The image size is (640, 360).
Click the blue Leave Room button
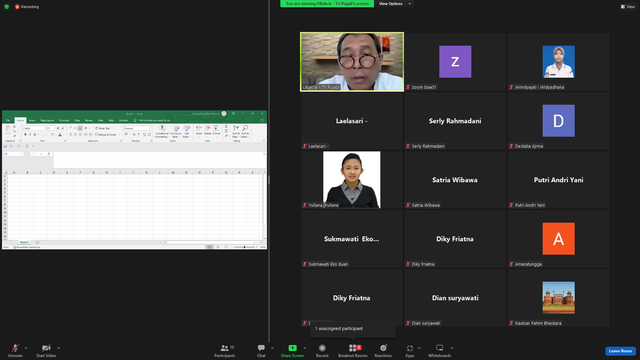pos(620,351)
